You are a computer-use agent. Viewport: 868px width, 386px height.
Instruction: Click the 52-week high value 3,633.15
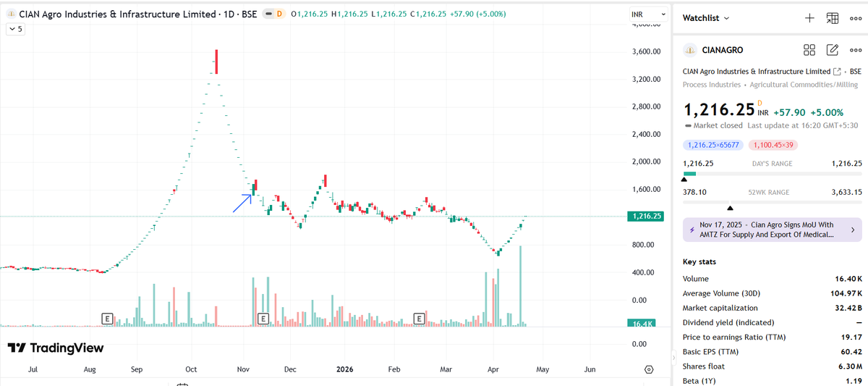847,192
